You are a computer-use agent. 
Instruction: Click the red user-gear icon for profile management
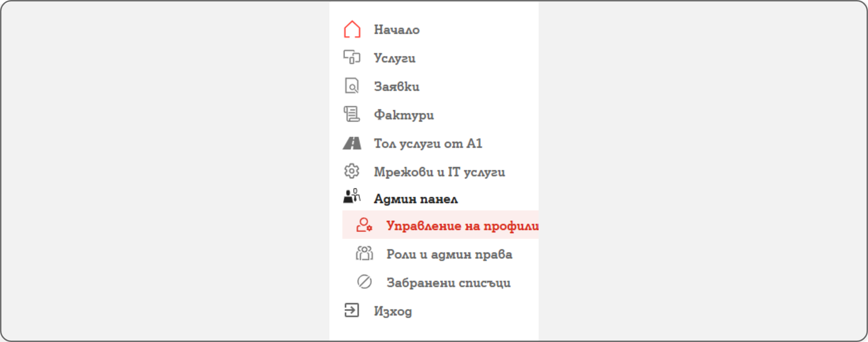(364, 225)
